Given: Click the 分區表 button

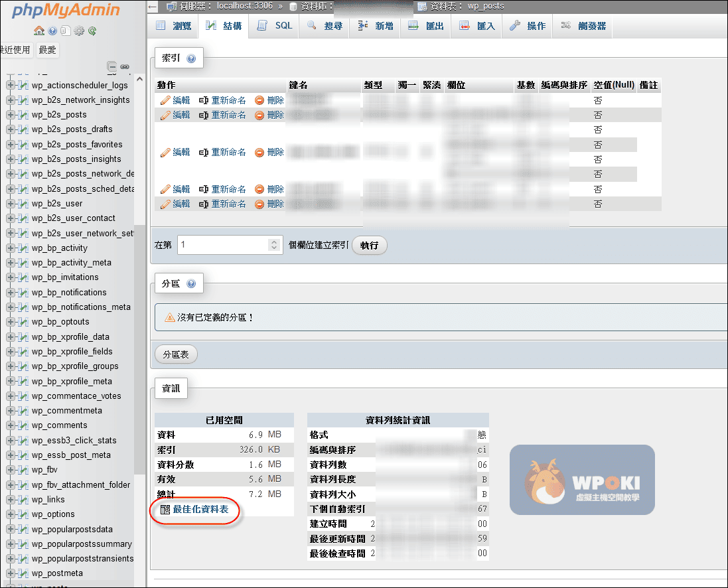Looking at the screenshot, I should click(x=176, y=355).
